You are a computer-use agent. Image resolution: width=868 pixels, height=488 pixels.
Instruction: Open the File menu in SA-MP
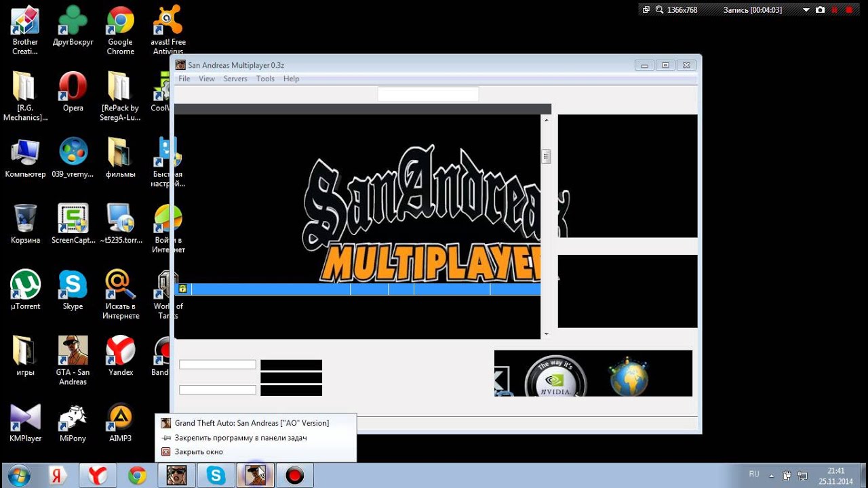point(184,79)
